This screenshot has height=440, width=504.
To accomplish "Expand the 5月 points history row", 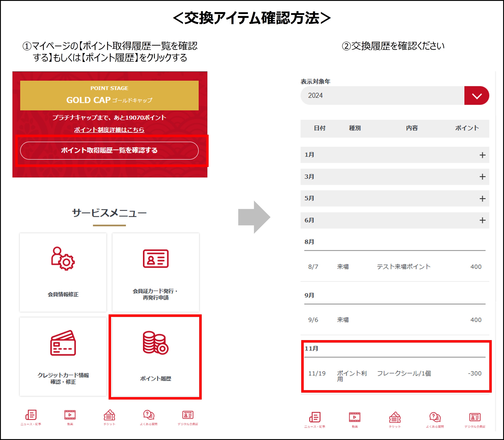I will pos(482,198).
